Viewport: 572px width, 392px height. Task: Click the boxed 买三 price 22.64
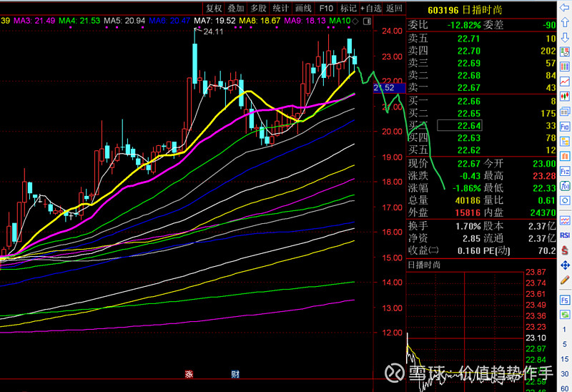coord(460,126)
